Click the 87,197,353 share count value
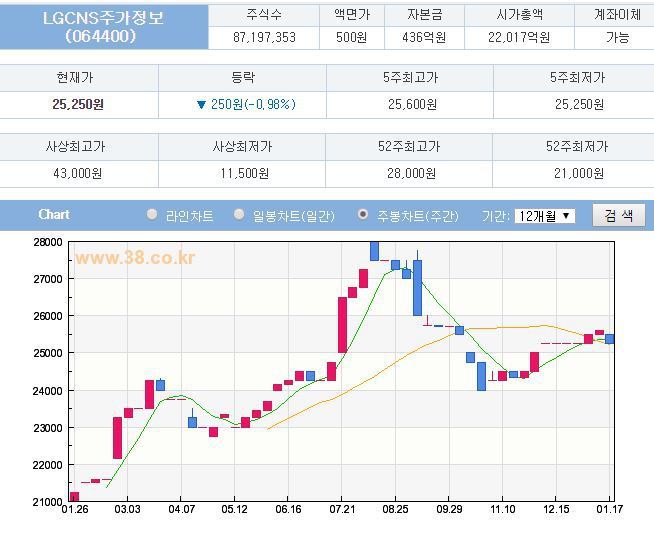This screenshot has width=654, height=537. (264, 38)
